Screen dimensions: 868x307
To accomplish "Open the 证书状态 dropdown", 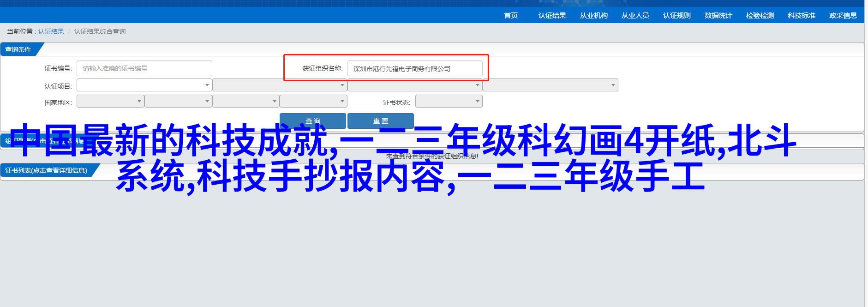I will (449, 102).
